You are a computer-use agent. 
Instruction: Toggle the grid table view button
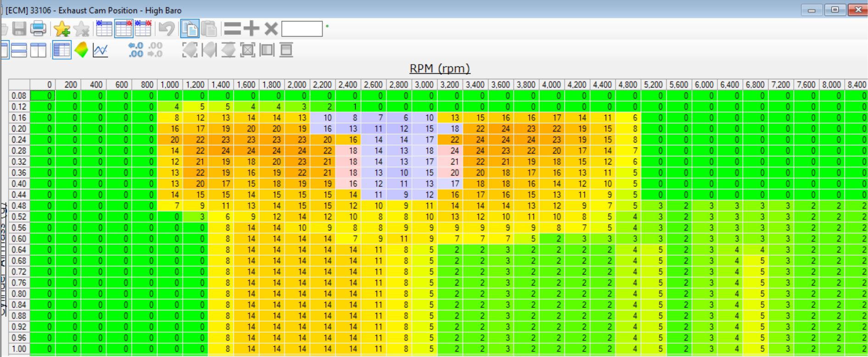(61, 50)
